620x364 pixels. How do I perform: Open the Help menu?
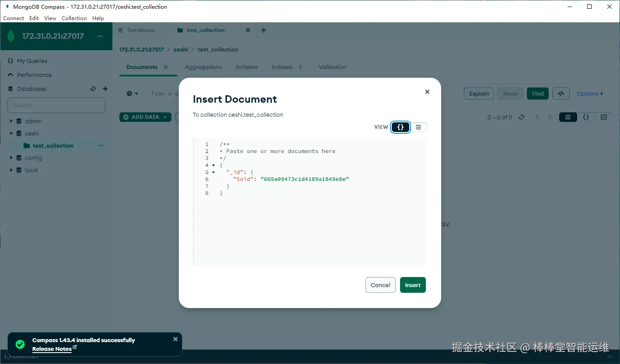(98, 18)
